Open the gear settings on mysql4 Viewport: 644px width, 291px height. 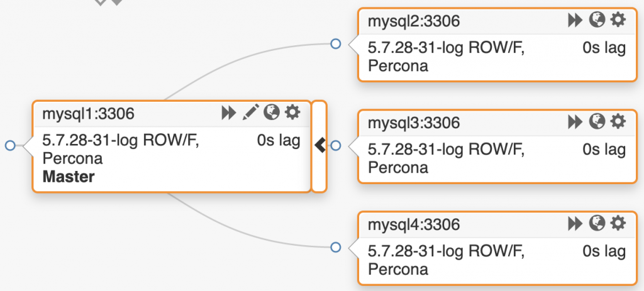pos(618,222)
